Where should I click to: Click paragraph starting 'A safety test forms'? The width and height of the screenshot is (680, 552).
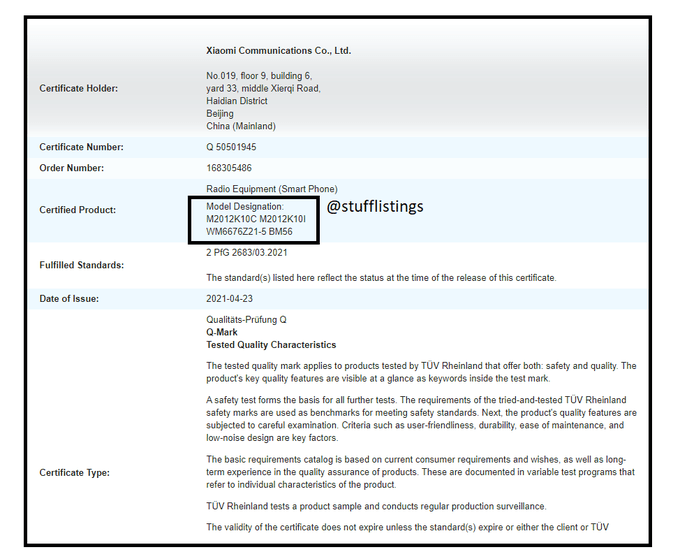click(x=422, y=419)
